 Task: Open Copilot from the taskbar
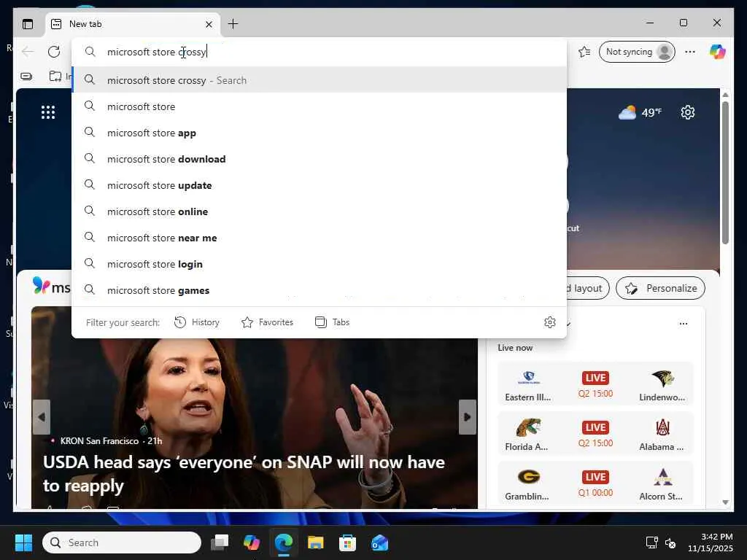point(252,542)
